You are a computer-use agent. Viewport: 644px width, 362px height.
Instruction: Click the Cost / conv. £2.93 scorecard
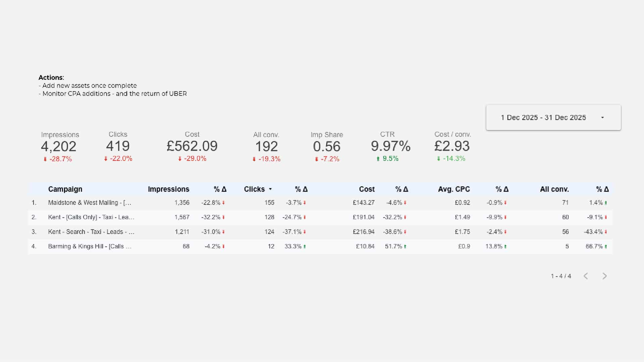452,146
